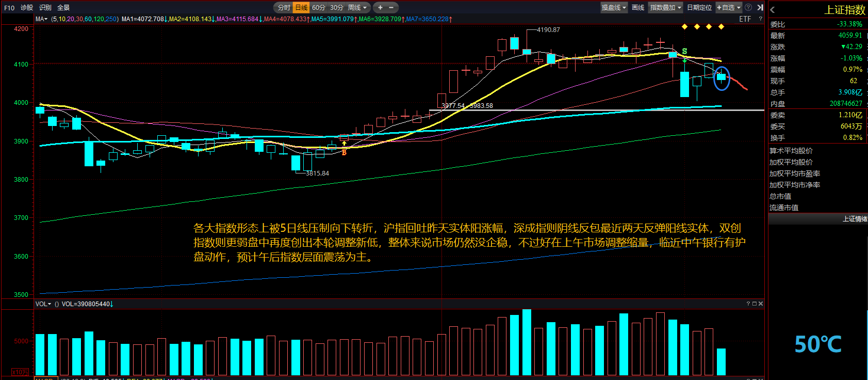Select the 30分 period
The width and height of the screenshot is (868, 380).
coord(336,7)
